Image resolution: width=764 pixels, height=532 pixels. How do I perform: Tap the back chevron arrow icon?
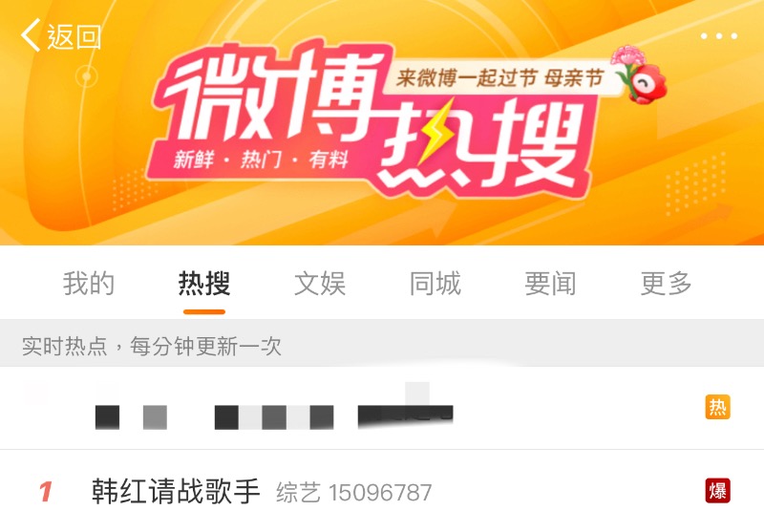[x=31, y=35]
